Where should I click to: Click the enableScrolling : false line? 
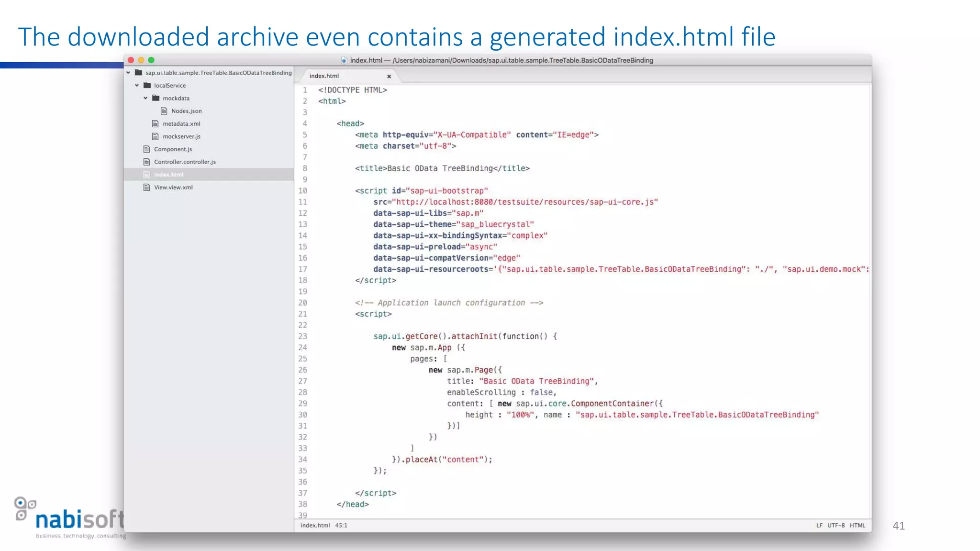click(502, 392)
